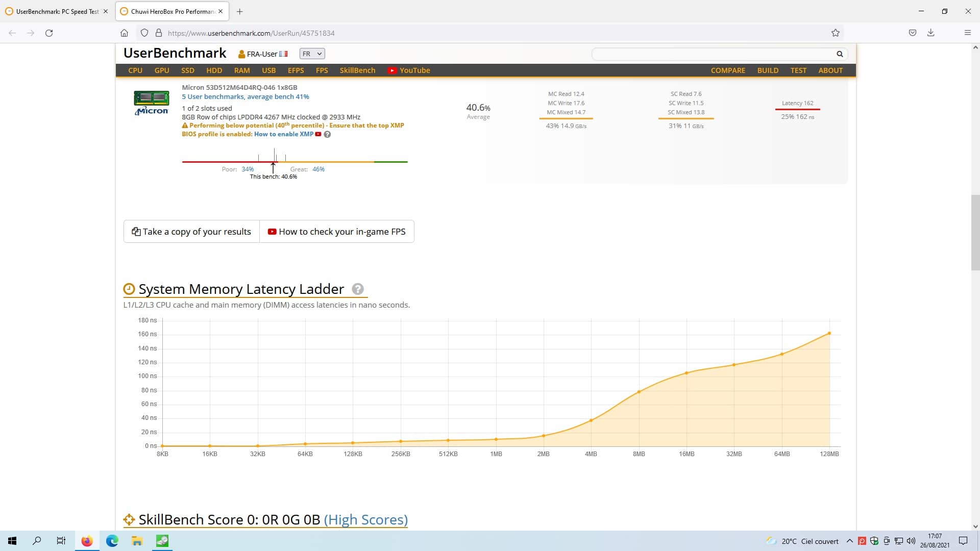
Task: Open the Windows Start menu
Action: pos(12,541)
